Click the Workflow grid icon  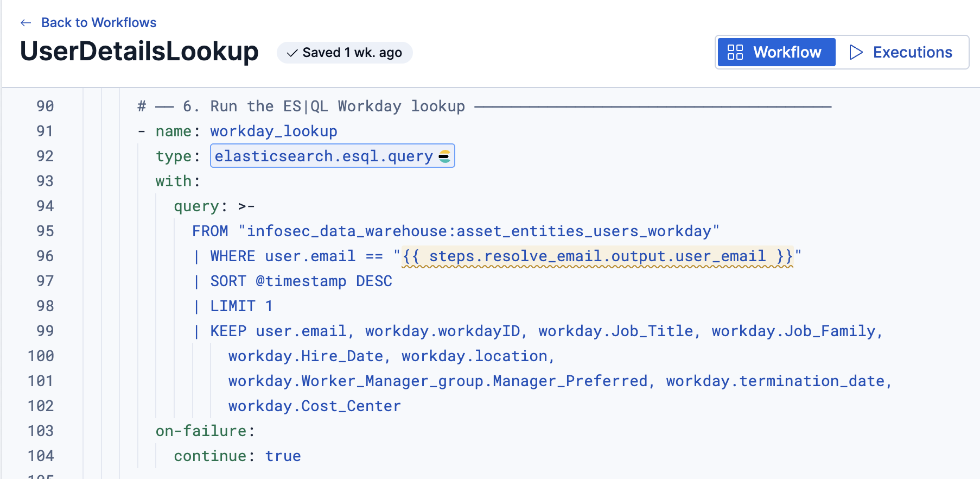point(735,52)
